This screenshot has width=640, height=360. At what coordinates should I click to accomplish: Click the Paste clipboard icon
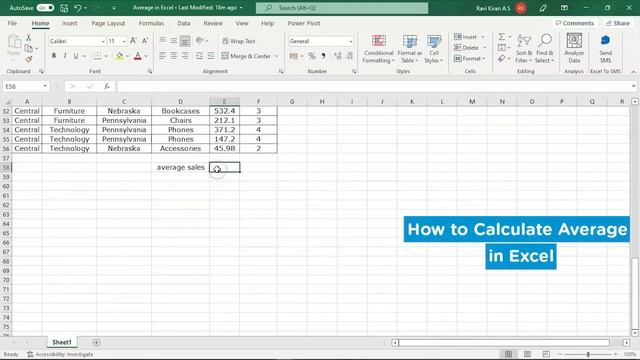[x=14, y=42]
